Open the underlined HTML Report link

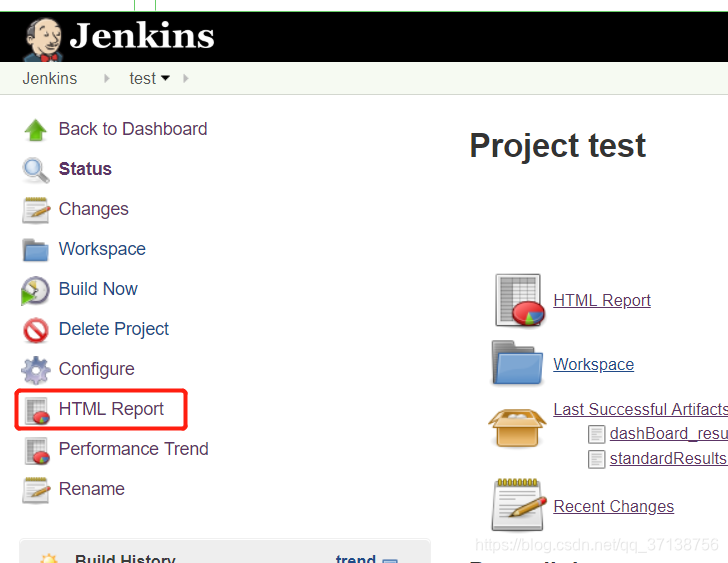[602, 300]
